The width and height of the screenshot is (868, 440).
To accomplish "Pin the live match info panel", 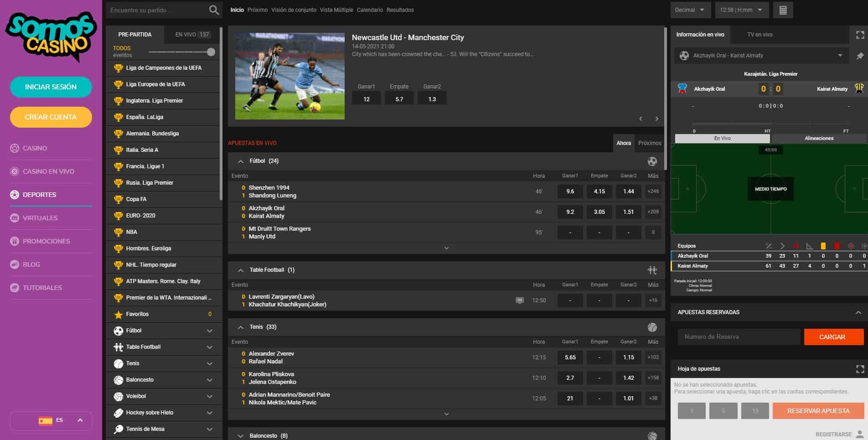I will 860,56.
